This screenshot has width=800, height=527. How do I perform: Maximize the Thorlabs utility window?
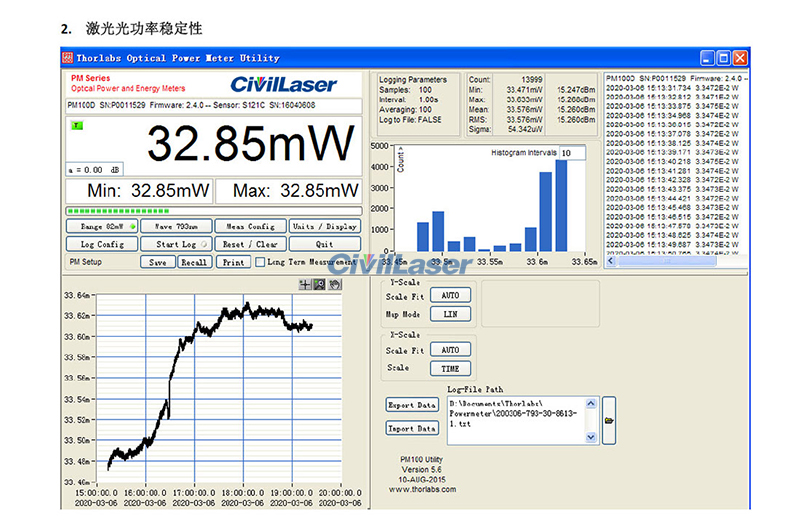pos(723,58)
